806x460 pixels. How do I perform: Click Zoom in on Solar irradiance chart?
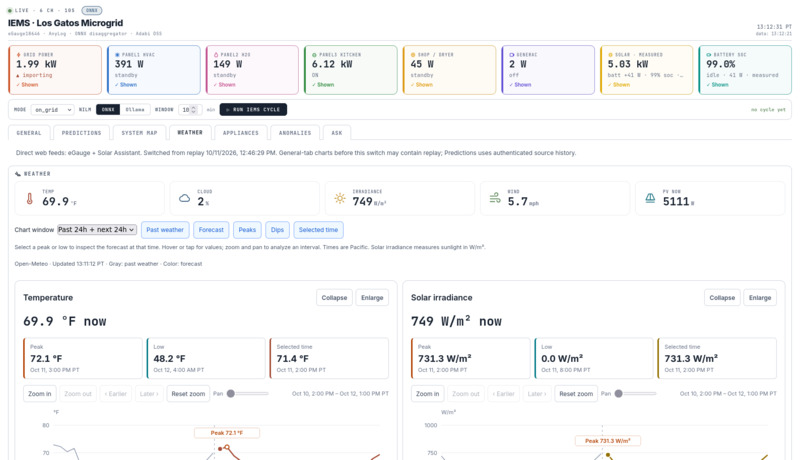pyautogui.click(x=428, y=394)
